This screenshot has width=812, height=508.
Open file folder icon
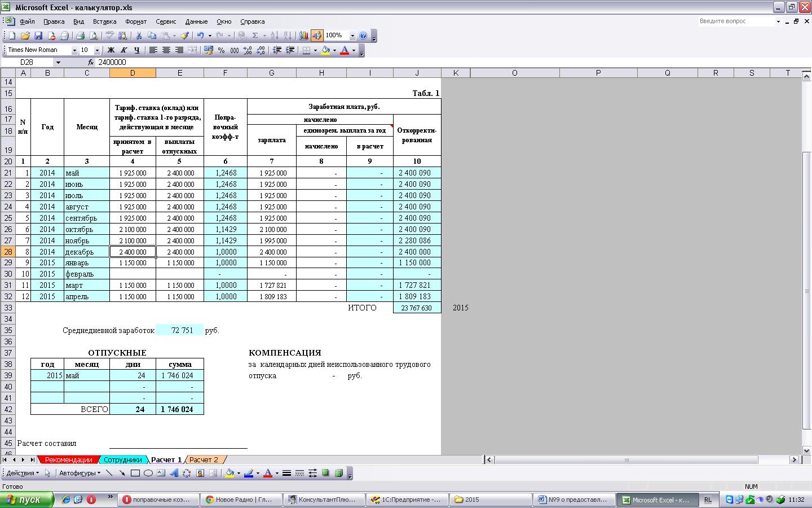[x=25, y=36]
